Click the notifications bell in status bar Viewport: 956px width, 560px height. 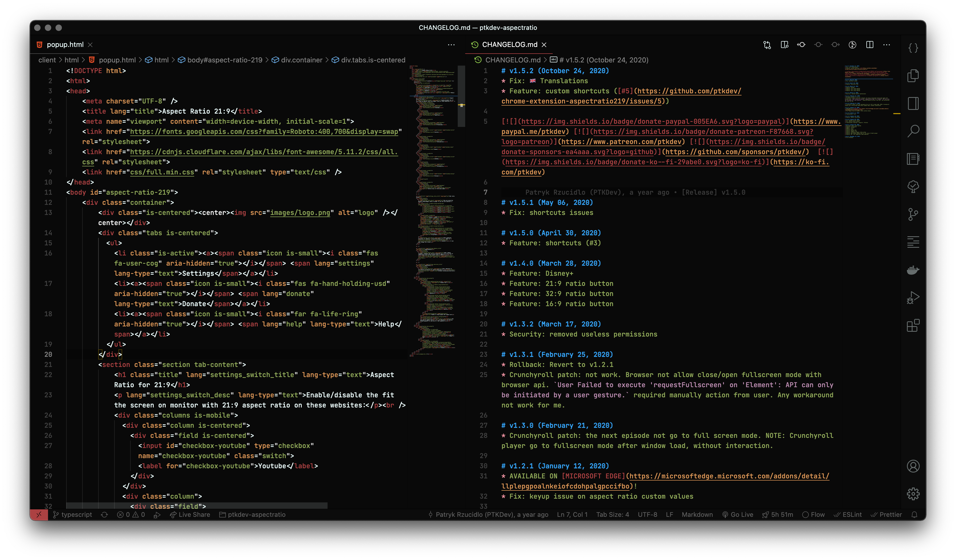click(914, 514)
